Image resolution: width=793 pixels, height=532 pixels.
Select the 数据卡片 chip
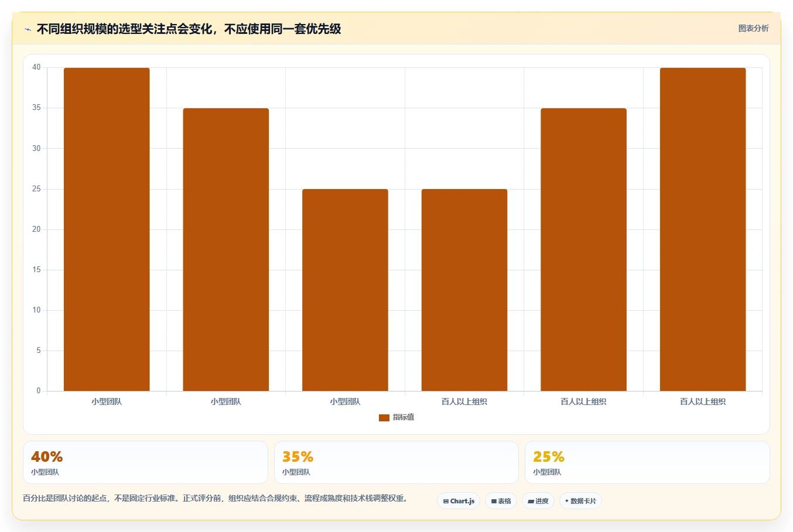pos(580,501)
